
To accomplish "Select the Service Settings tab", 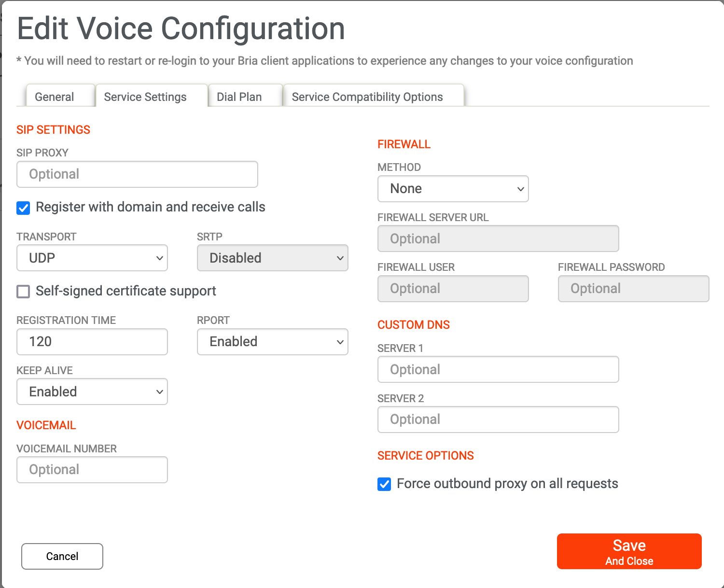I will point(145,97).
